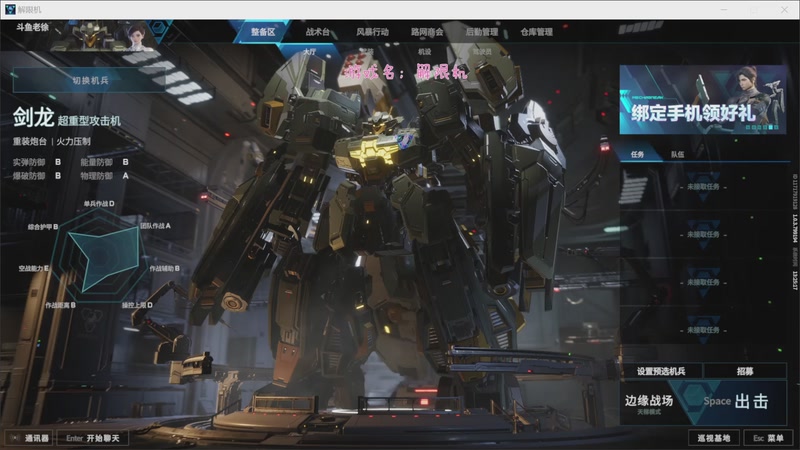Click the 巡视基地 button
This screenshot has width=800, height=450.
[x=714, y=438]
